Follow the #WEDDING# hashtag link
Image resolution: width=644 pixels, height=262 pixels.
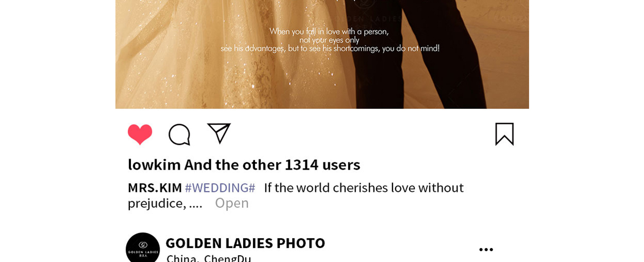click(x=220, y=188)
